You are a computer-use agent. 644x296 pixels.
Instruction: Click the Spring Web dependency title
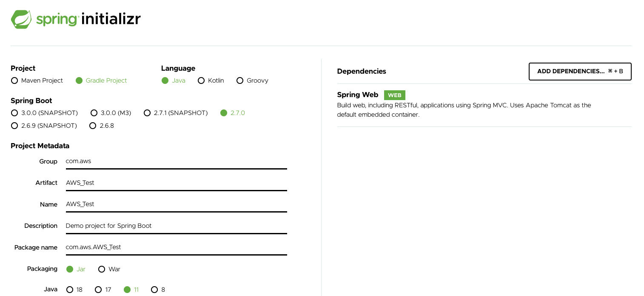pos(358,95)
